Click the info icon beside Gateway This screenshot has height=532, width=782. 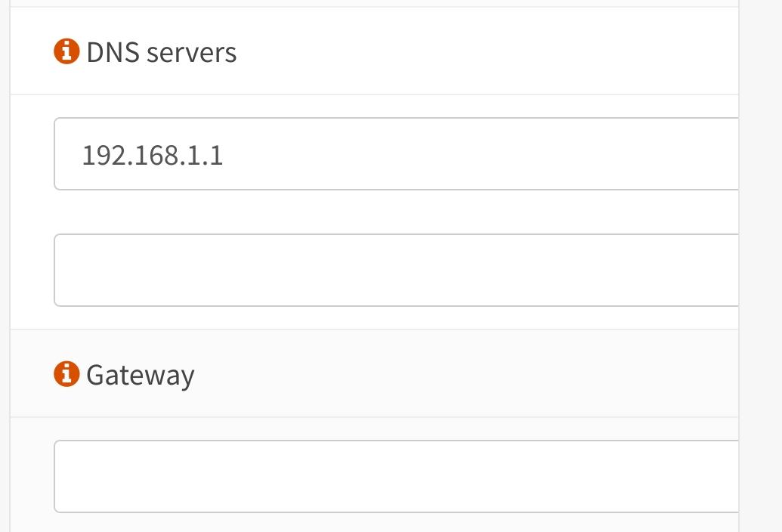point(66,374)
